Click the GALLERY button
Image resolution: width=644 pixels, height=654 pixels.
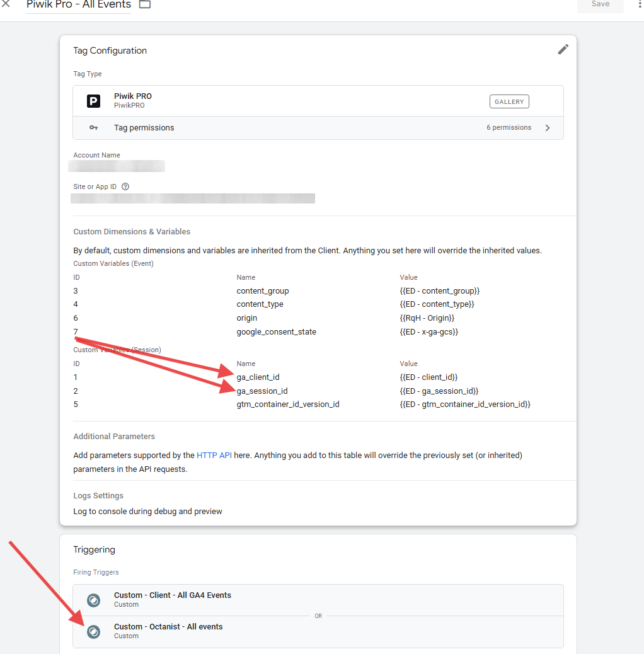[509, 101]
